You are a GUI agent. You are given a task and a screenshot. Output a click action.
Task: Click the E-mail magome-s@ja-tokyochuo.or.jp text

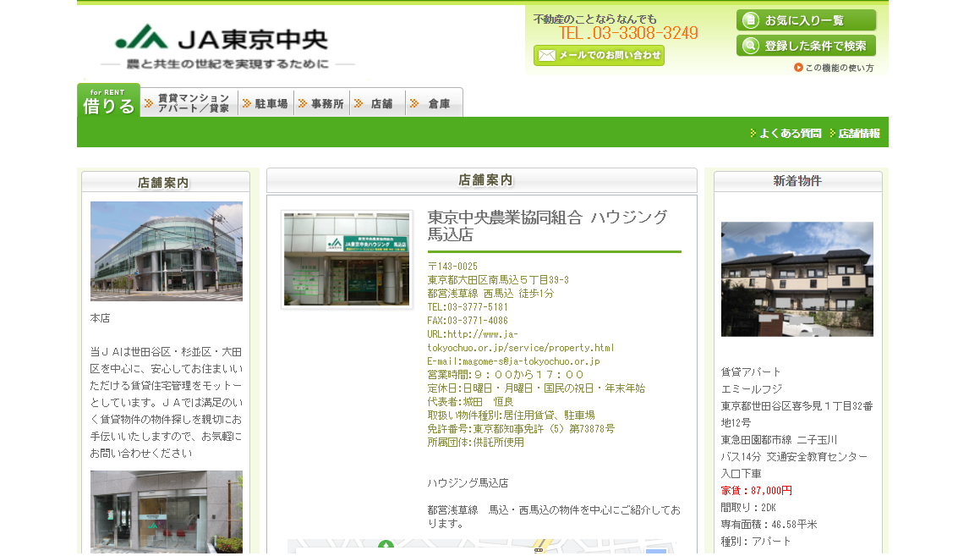tap(514, 361)
